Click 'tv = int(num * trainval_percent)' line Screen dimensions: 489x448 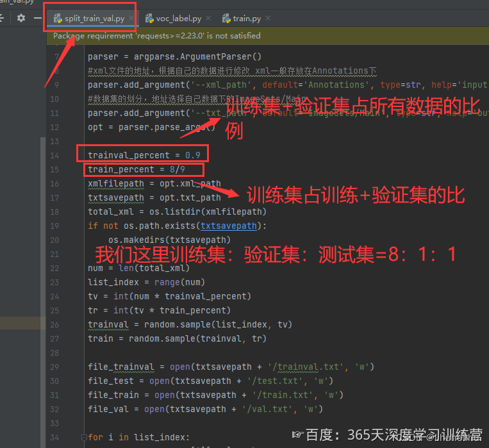[169, 296]
